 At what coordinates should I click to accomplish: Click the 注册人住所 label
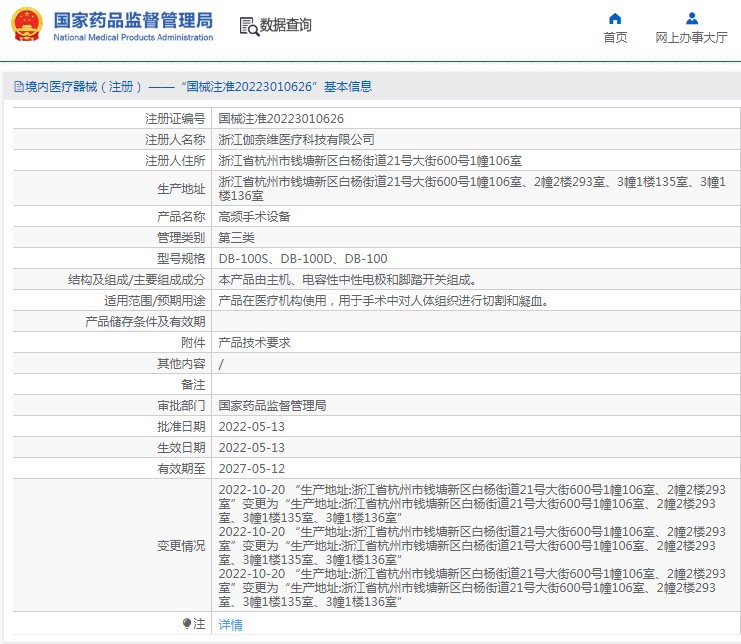tap(175, 161)
